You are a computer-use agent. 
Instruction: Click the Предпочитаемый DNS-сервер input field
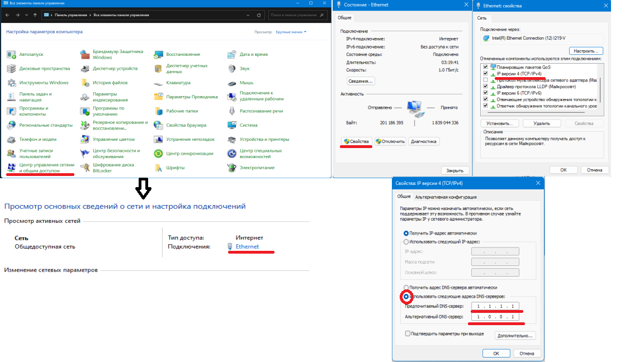495,306
